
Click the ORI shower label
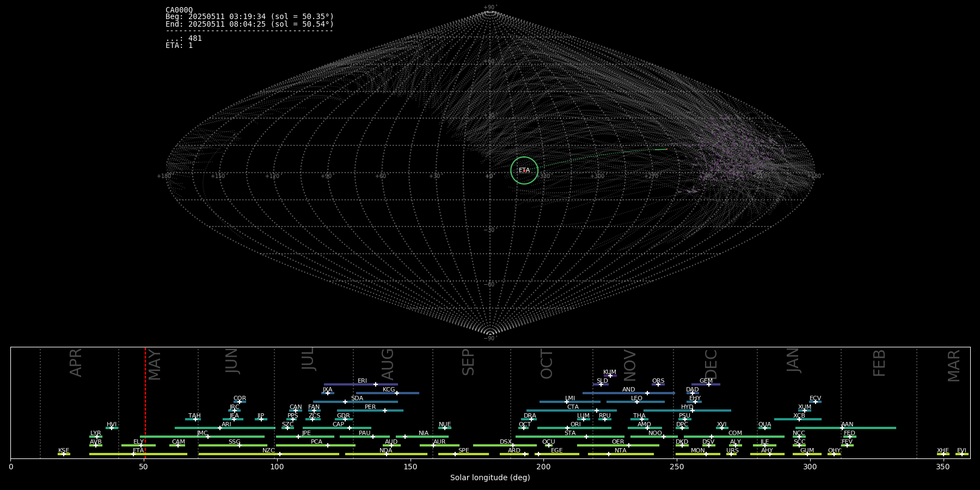(575, 425)
